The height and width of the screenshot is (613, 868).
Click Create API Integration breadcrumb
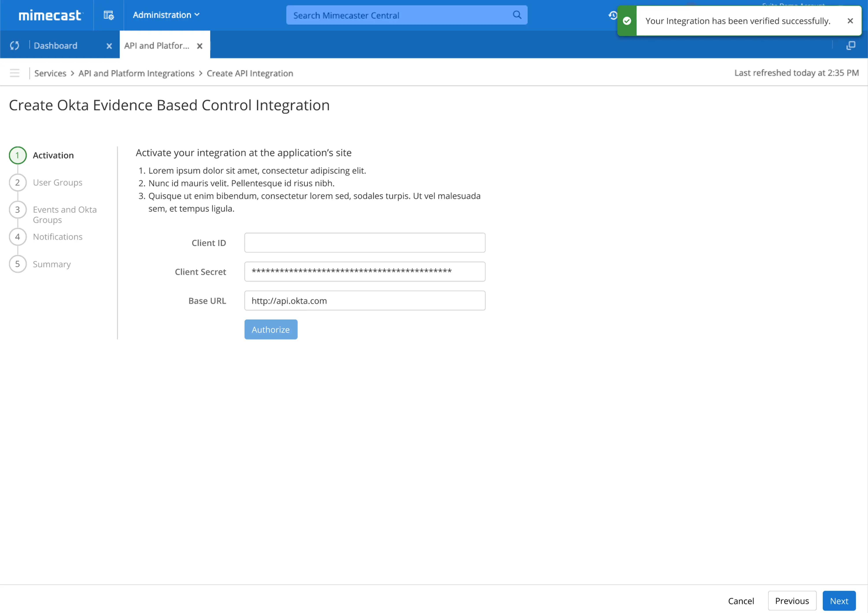click(x=250, y=73)
